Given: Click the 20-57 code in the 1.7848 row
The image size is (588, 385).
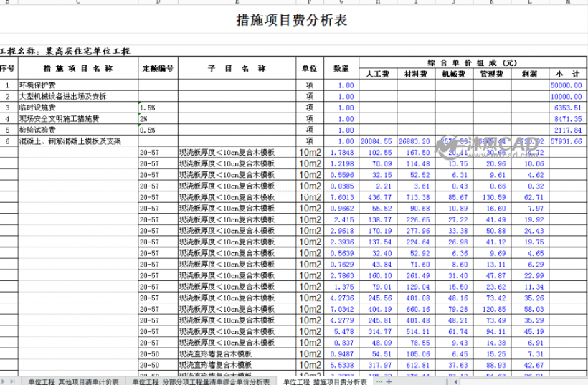Looking at the screenshot, I should pos(158,153).
